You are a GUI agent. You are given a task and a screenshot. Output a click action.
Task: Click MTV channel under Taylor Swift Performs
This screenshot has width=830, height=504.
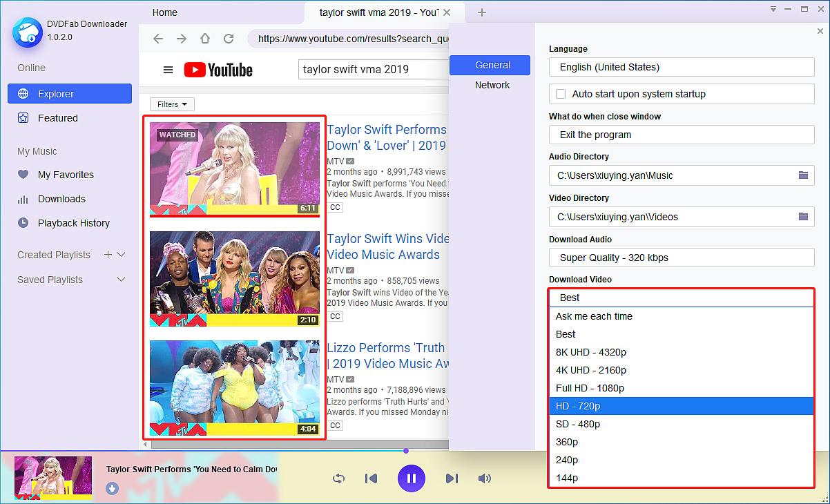coord(336,161)
